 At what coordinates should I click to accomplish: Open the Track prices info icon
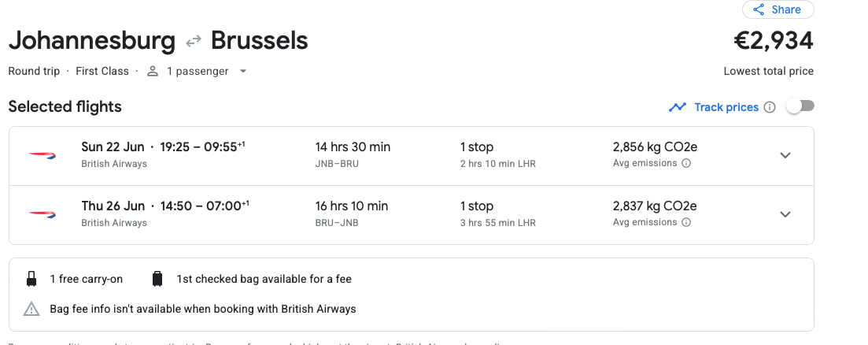770,107
